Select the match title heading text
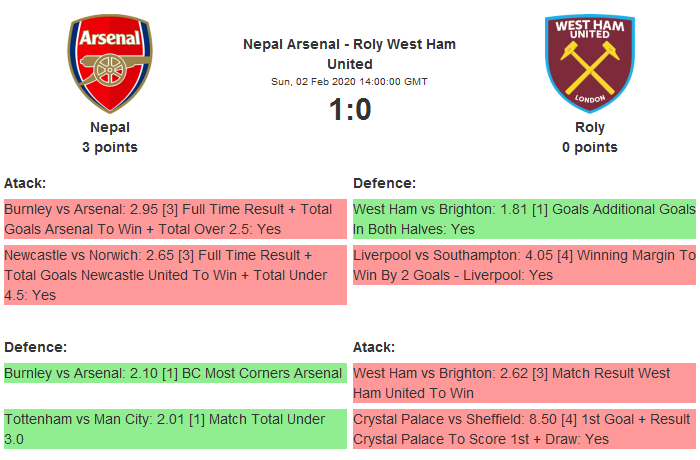 coord(349,54)
